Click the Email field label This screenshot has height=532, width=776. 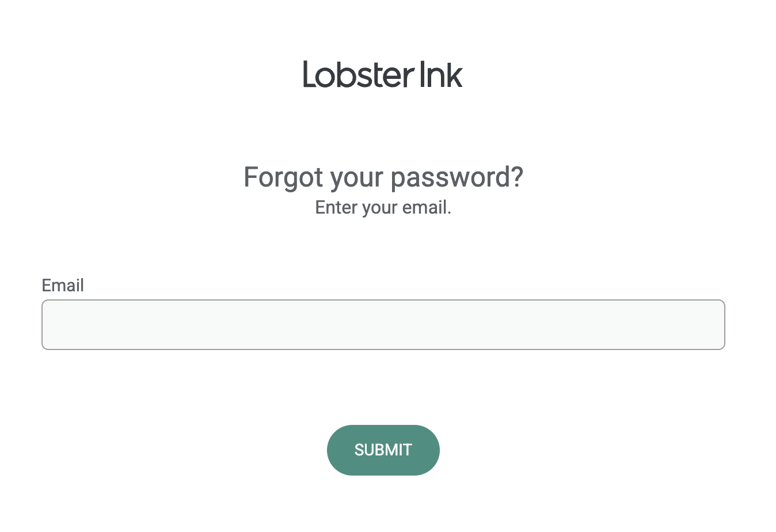63,285
